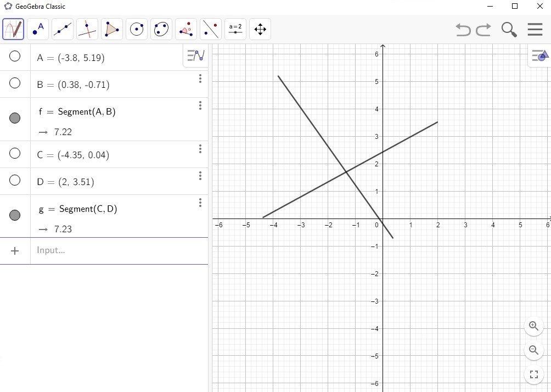Open the options menu for point D
551x392 pixels.
(200, 176)
